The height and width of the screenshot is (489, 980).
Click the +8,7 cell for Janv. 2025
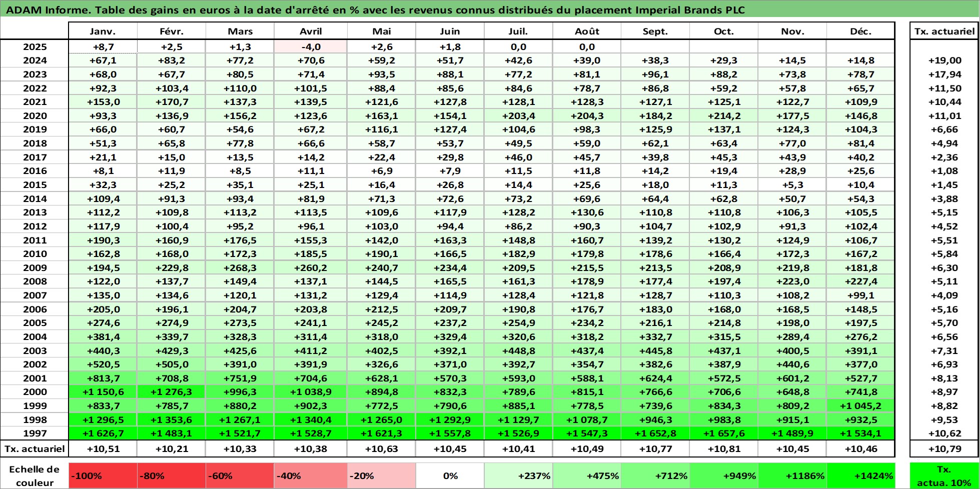103,47
